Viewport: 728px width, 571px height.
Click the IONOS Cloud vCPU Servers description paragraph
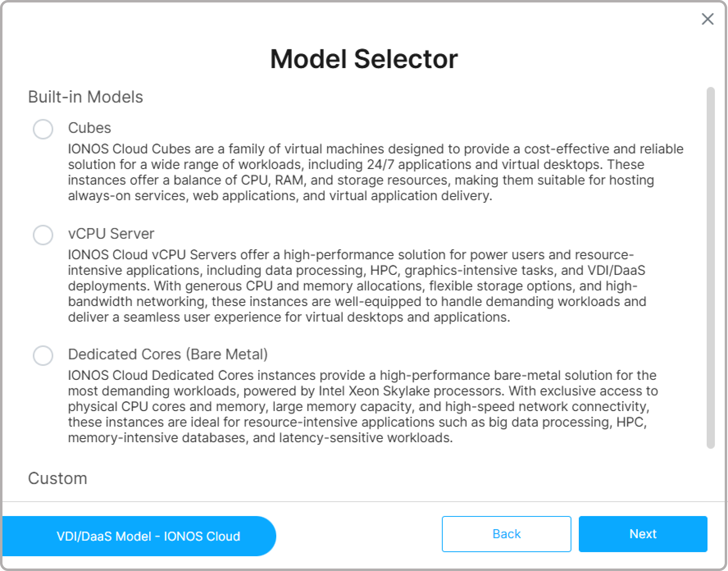pos(357,286)
